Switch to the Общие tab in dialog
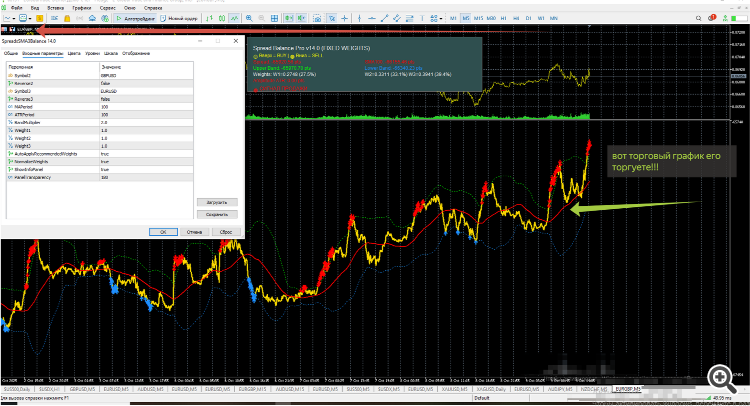Screen dimensions: 750x406 click(x=11, y=54)
